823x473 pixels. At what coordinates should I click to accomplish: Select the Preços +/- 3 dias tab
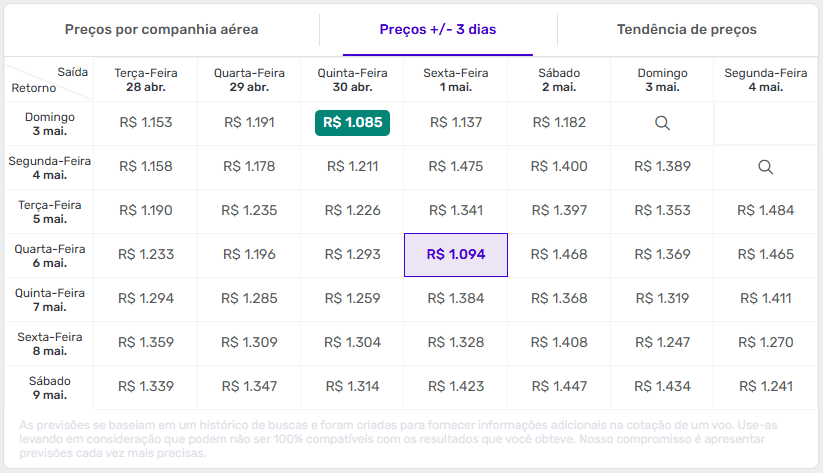point(437,30)
